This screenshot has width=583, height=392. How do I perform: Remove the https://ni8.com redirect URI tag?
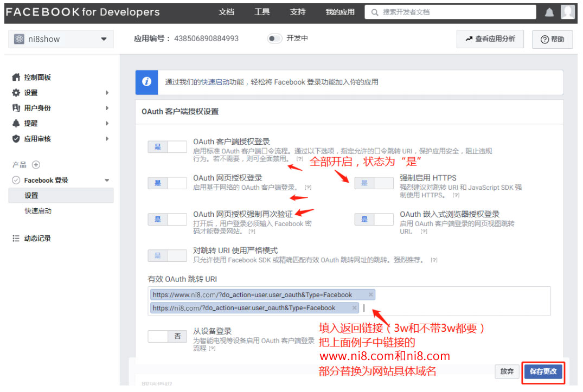tap(354, 308)
